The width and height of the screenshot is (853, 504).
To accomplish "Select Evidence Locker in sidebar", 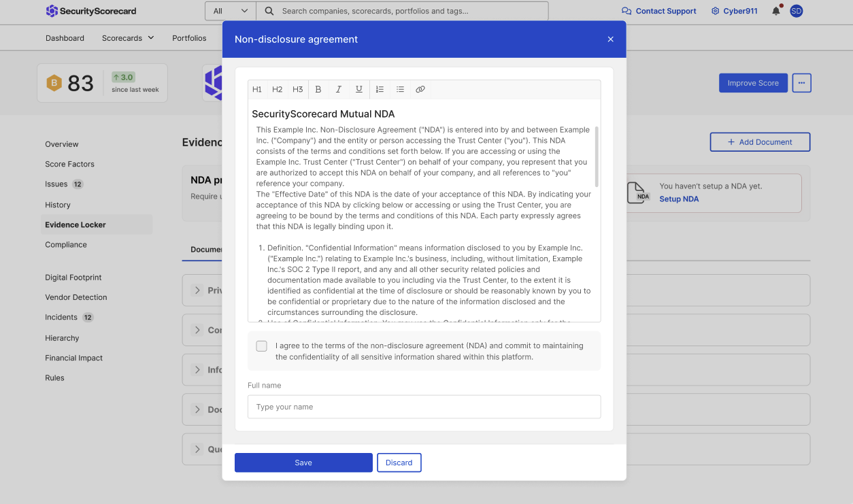I will pos(97,224).
